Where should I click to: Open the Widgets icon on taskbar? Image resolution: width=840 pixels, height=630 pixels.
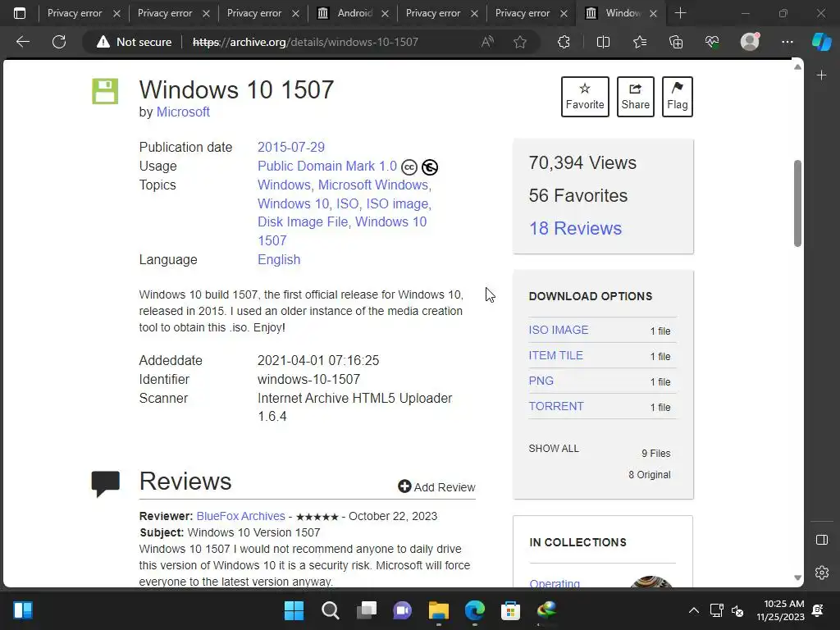(x=22, y=610)
